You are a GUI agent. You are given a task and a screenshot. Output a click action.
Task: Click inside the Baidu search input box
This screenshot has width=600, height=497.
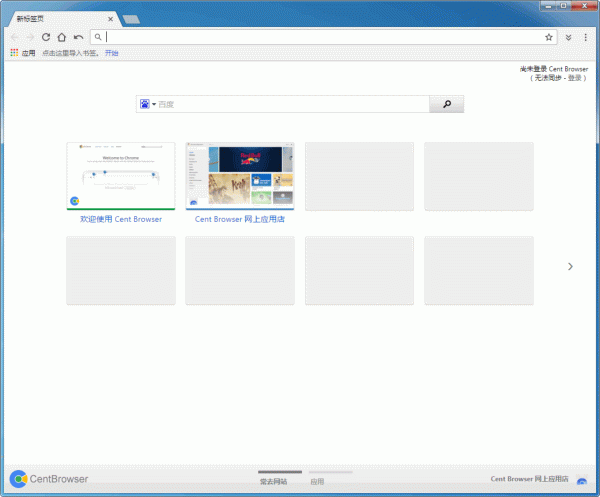click(290, 104)
